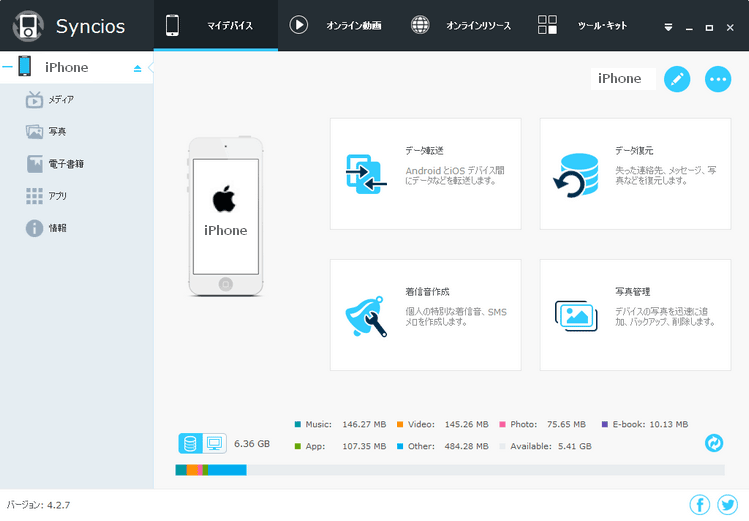Open the title bar dropdown menu arrow
The height and width of the screenshot is (521, 749).
tap(668, 27)
